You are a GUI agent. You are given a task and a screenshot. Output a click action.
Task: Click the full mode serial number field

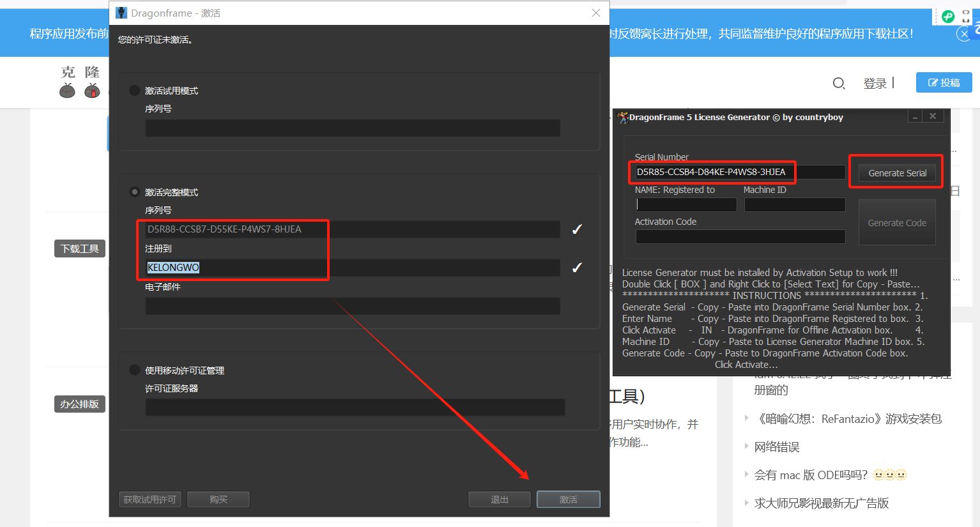353,229
